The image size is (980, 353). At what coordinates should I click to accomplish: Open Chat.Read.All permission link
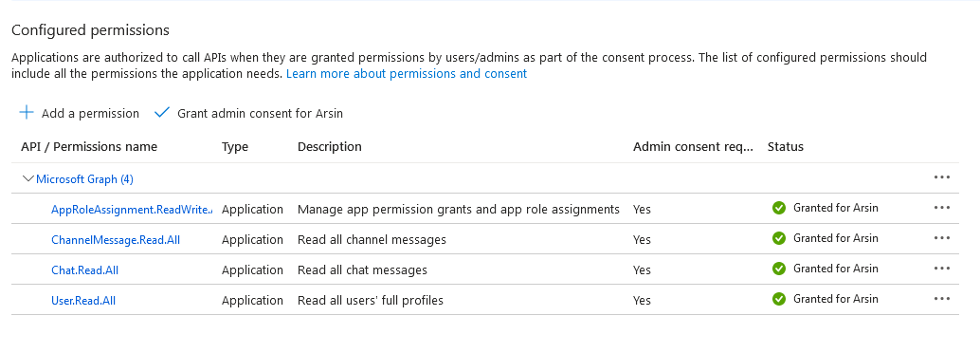coord(84,270)
